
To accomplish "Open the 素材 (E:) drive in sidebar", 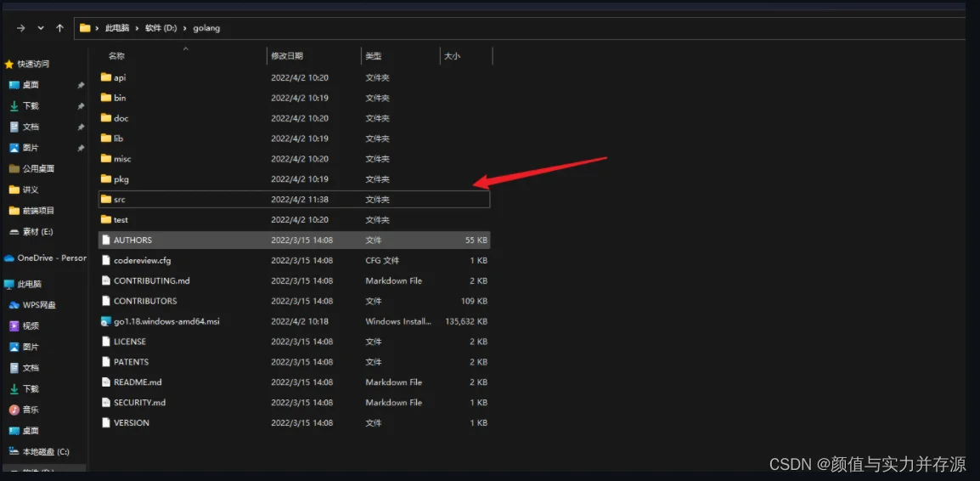I will [x=37, y=231].
